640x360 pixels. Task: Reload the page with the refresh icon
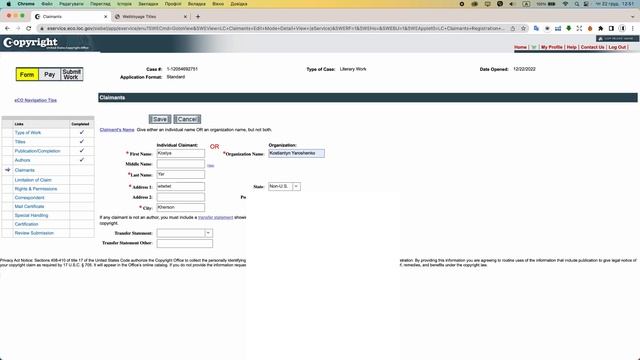pyautogui.click(x=29, y=29)
